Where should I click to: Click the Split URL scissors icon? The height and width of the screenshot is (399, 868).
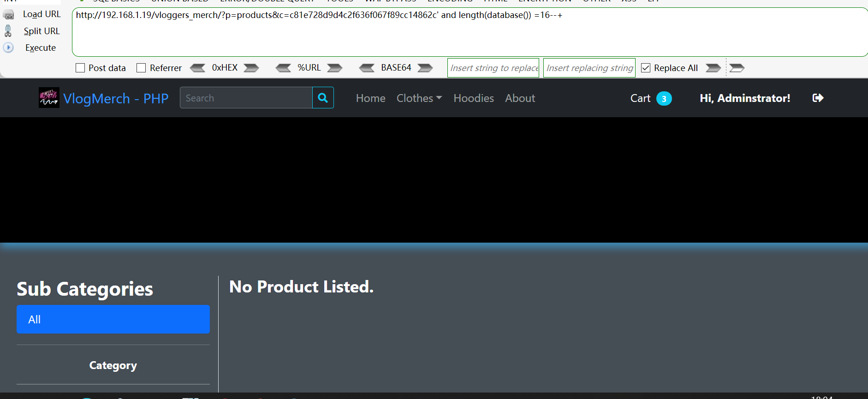point(8,31)
